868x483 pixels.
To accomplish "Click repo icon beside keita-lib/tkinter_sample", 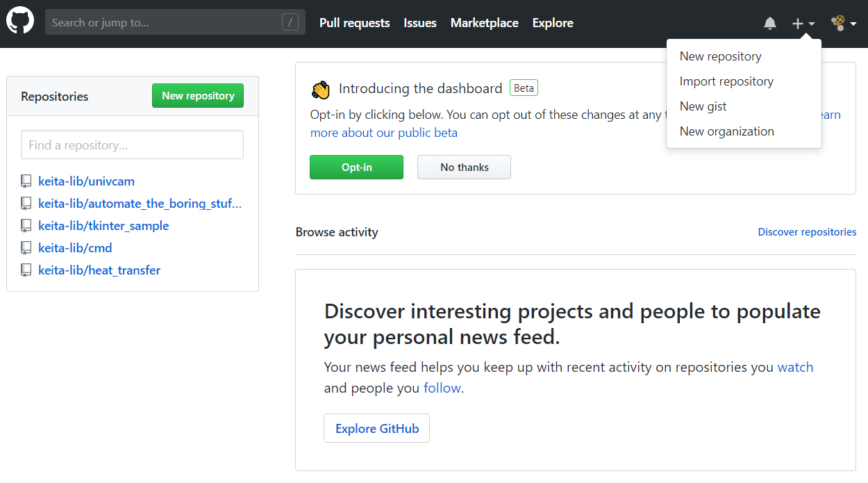I will point(26,226).
